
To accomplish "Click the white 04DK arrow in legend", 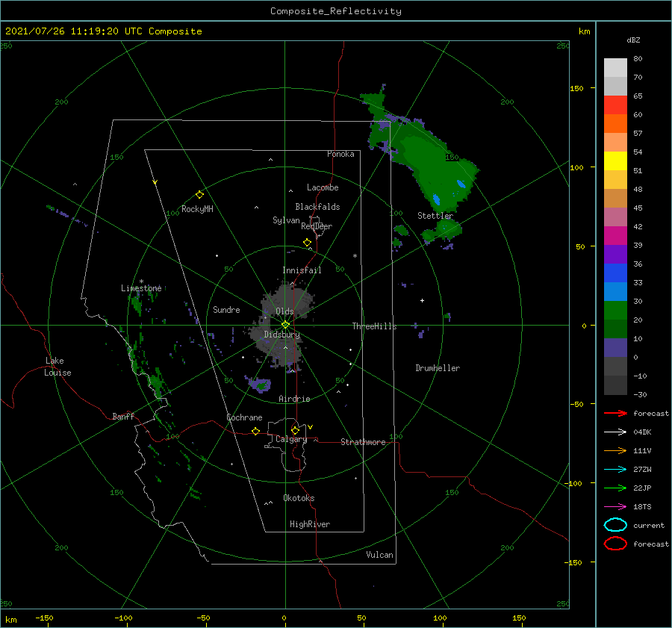I will point(615,432).
